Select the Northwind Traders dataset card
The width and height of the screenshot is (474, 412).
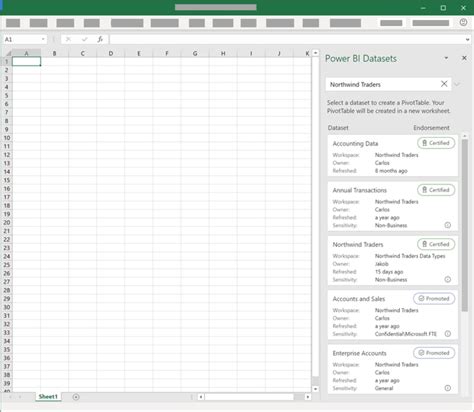pos(393,261)
